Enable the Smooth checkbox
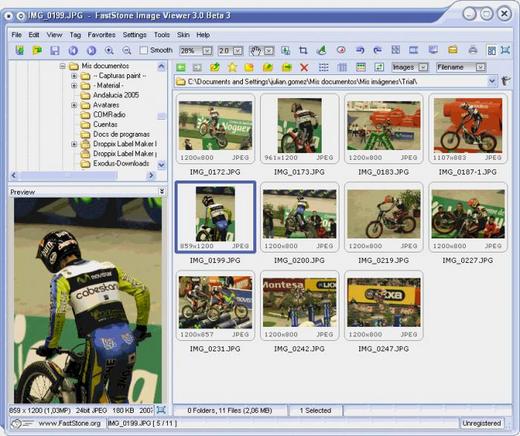 (144, 50)
